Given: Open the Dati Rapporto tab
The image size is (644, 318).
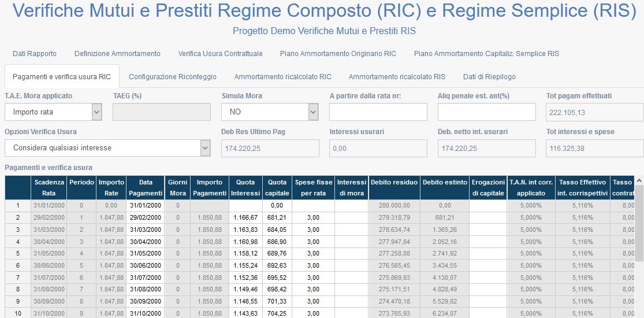Looking at the screenshot, I should [x=35, y=54].
